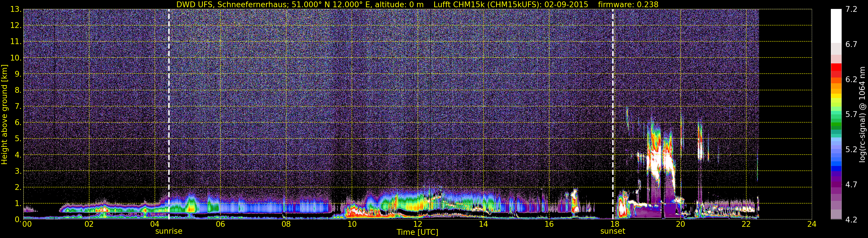Viewport: 868px width, 238px height.
Task: Click the '02' time axis tick label
Action: point(89,224)
